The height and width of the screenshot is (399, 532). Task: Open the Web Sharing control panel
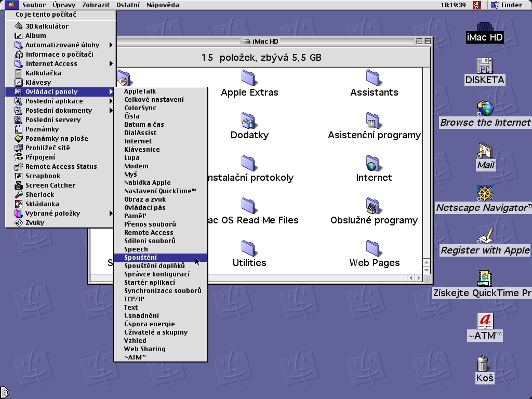pos(161,349)
